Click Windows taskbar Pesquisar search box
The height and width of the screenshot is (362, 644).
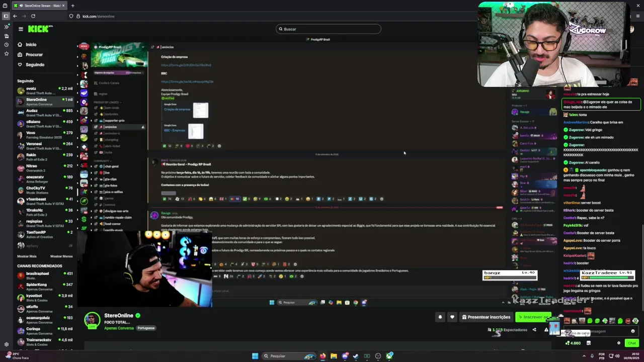[289, 356]
